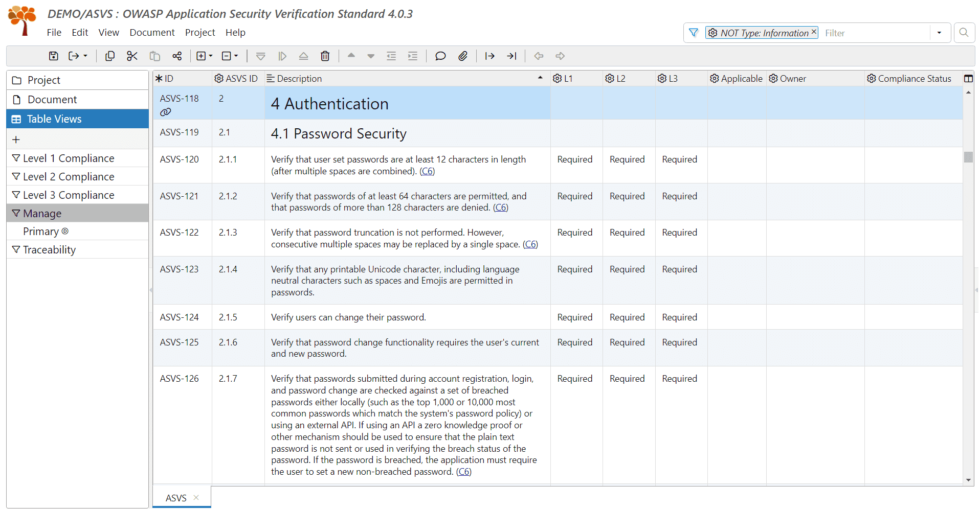The image size is (980, 509).
Task: Click the export arrow icon
Action: pos(74,56)
